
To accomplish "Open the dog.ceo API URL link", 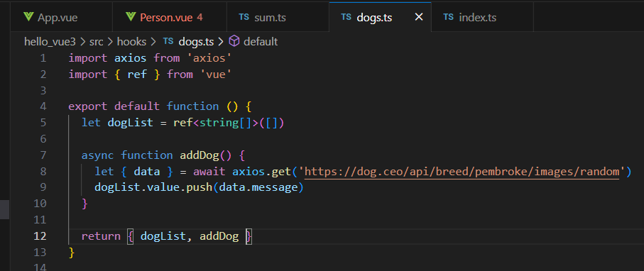I will pyautogui.click(x=462, y=171).
